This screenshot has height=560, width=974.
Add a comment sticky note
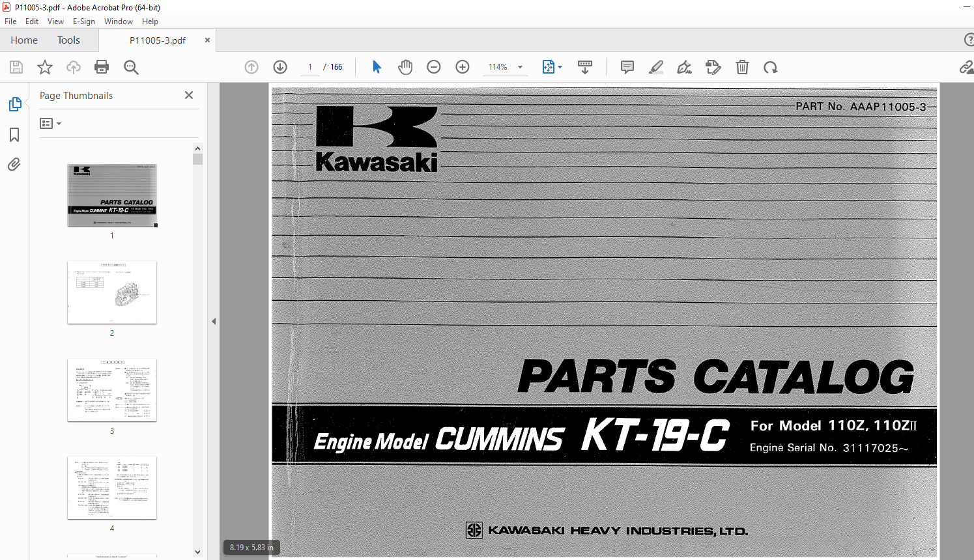click(627, 67)
